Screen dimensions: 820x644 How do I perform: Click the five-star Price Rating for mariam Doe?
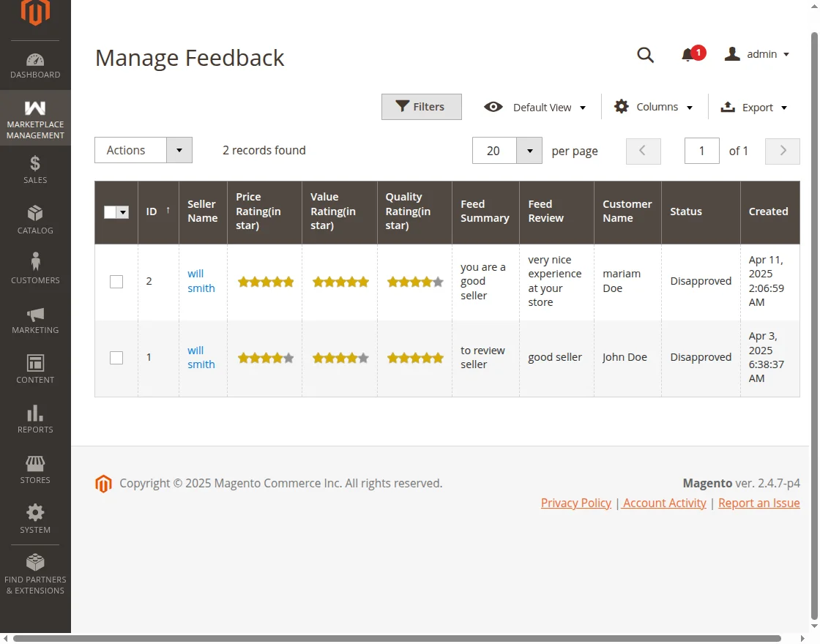(x=266, y=281)
